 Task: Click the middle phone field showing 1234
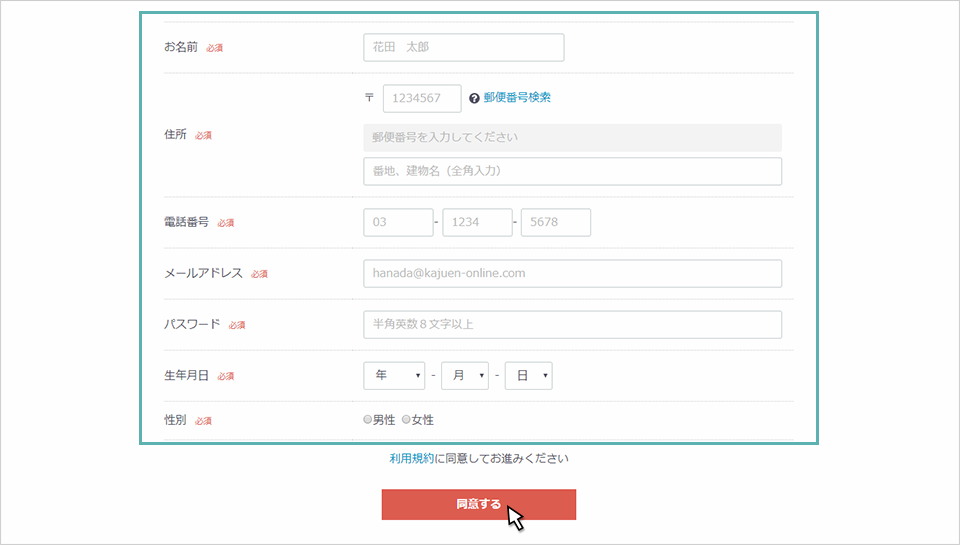(x=477, y=222)
